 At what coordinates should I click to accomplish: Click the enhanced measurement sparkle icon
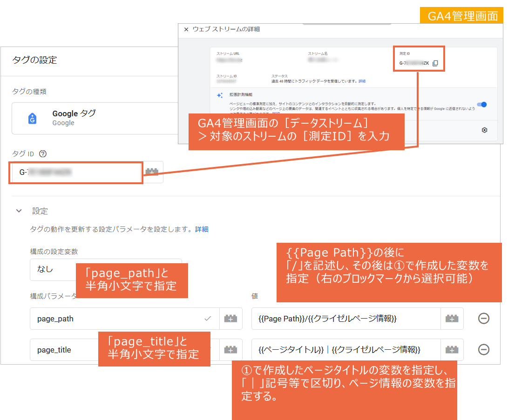pyautogui.click(x=220, y=95)
